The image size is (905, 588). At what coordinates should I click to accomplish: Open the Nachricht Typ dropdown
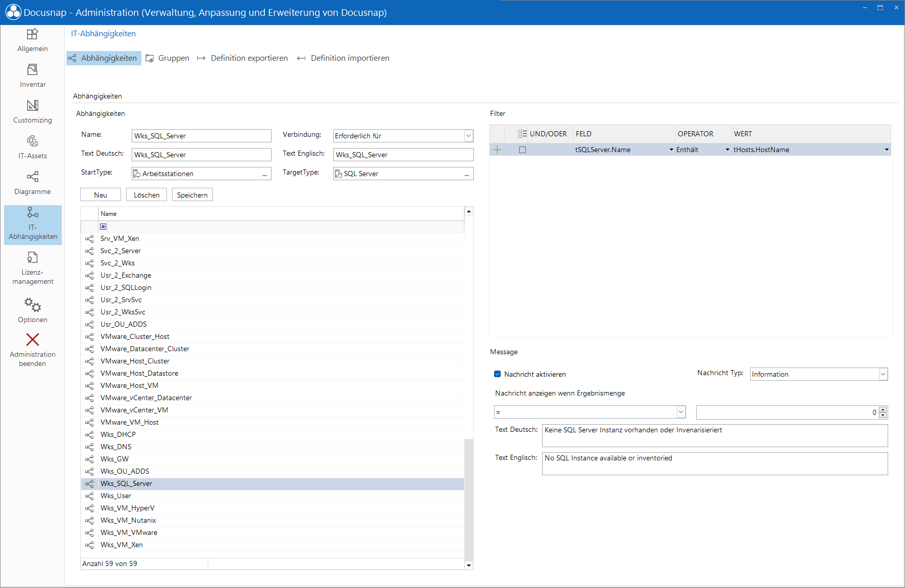click(x=883, y=374)
